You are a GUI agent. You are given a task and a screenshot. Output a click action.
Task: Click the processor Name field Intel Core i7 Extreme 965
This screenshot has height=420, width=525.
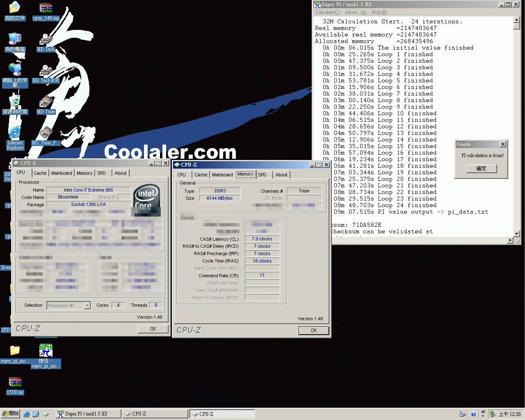pyautogui.click(x=89, y=190)
